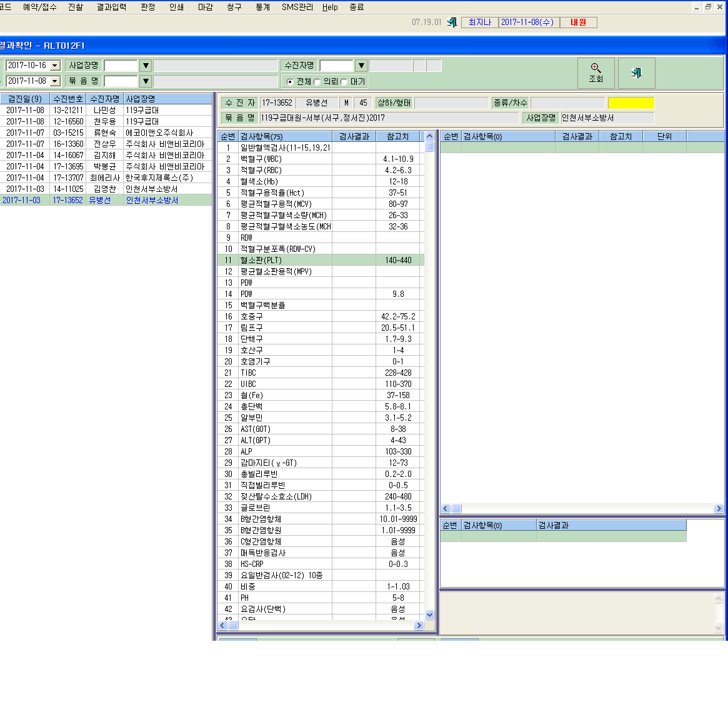Open the SMS관리 menu
Screen dimensions: 728x717
click(x=297, y=7)
